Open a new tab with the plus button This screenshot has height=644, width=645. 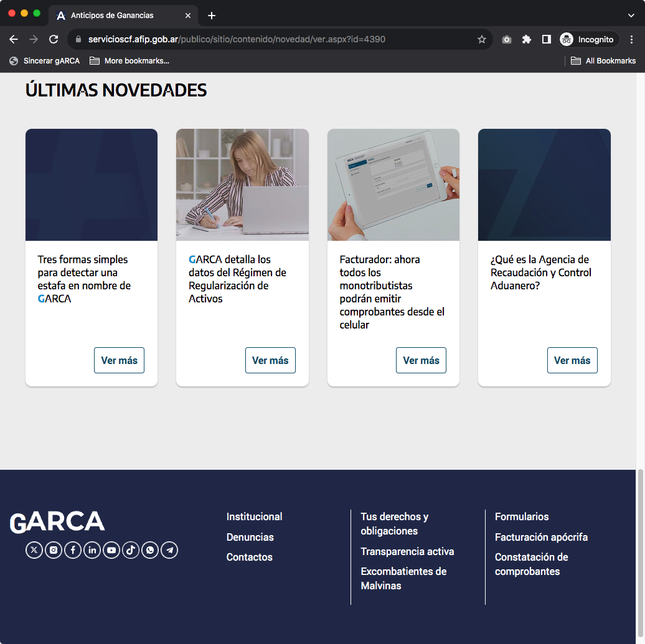coord(212,16)
